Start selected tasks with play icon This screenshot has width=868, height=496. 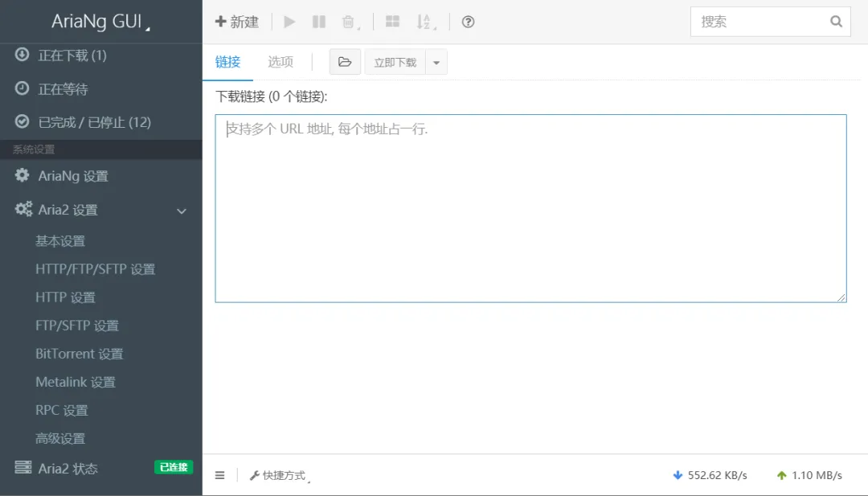click(x=289, y=22)
